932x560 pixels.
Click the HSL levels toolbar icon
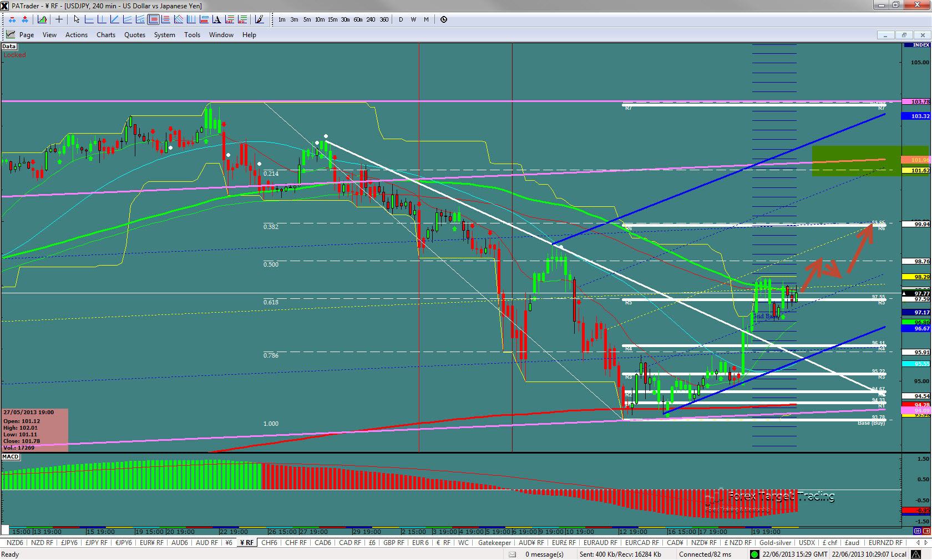(242, 19)
